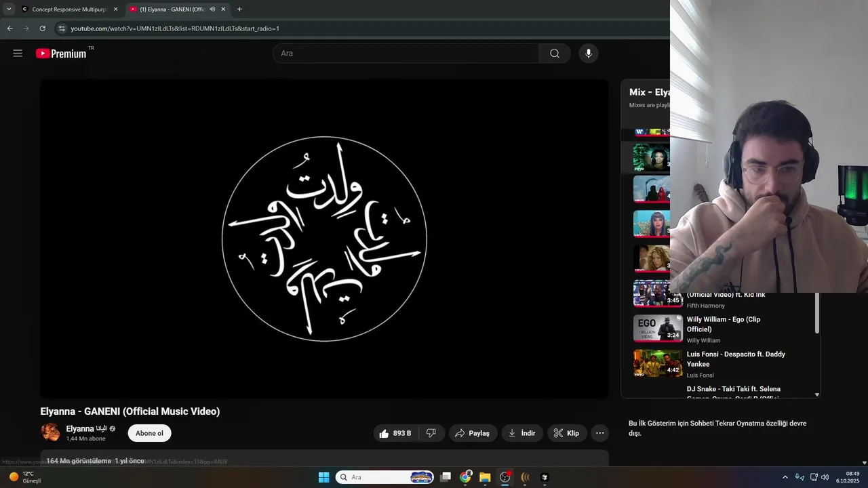Expand the tab search dropdown arrow
This screenshot has height=488, width=868.
[x=9, y=9]
